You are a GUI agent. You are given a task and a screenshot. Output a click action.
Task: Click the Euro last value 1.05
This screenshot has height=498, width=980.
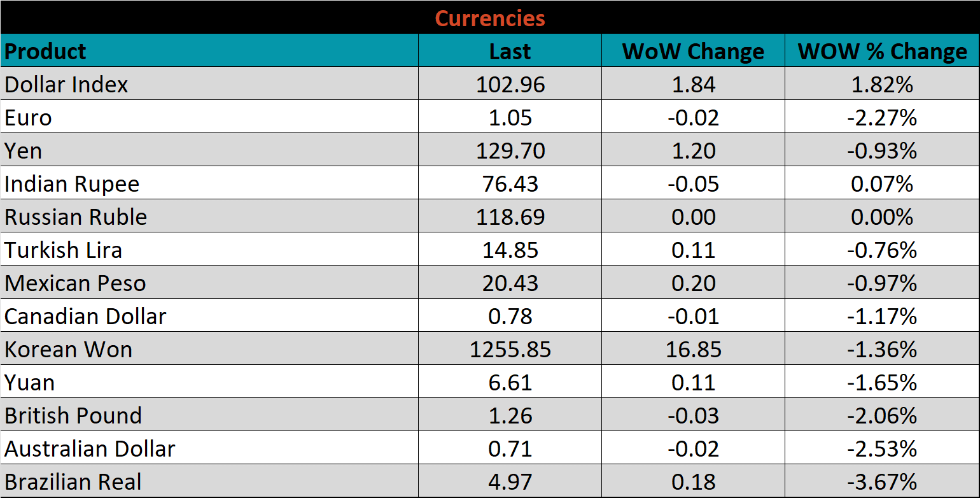(x=510, y=118)
